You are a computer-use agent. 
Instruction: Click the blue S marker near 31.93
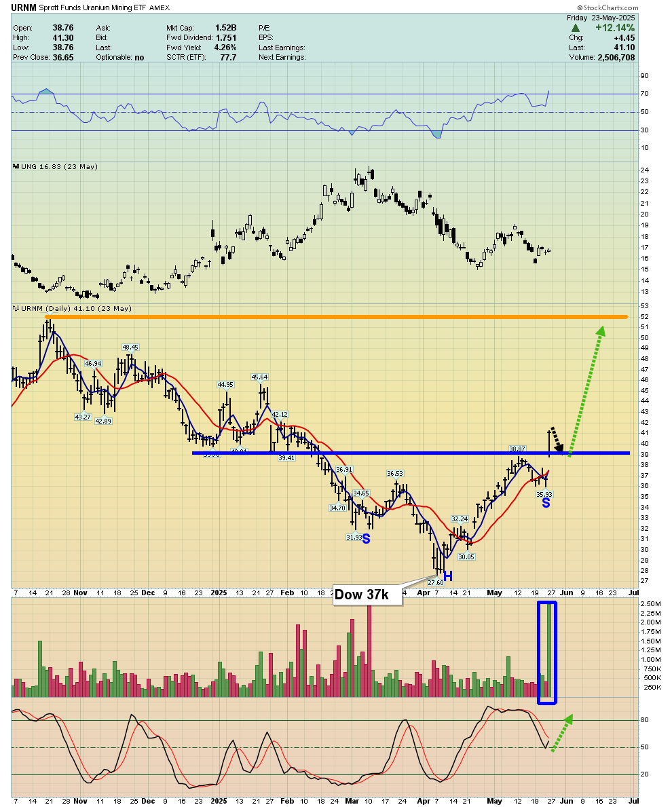tap(367, 539)
